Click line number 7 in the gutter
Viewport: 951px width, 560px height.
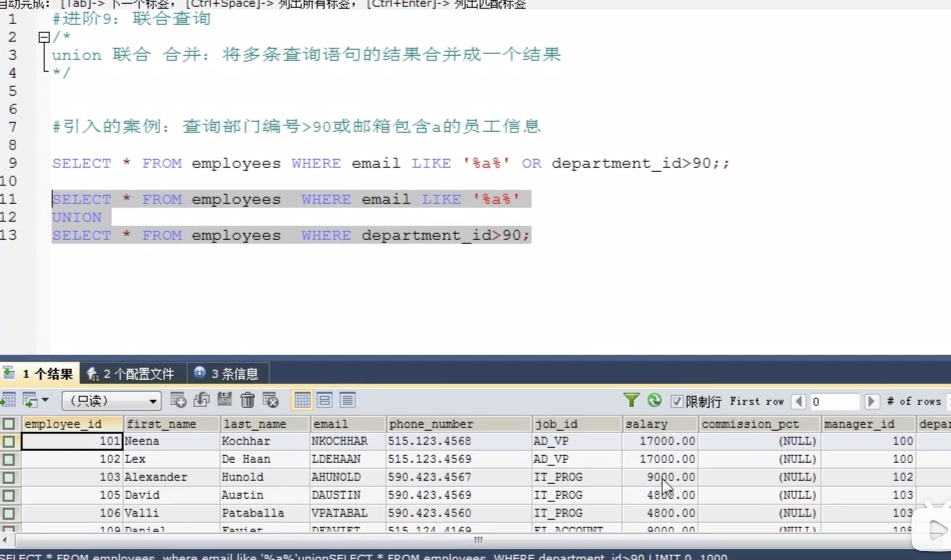coord(12,127)
